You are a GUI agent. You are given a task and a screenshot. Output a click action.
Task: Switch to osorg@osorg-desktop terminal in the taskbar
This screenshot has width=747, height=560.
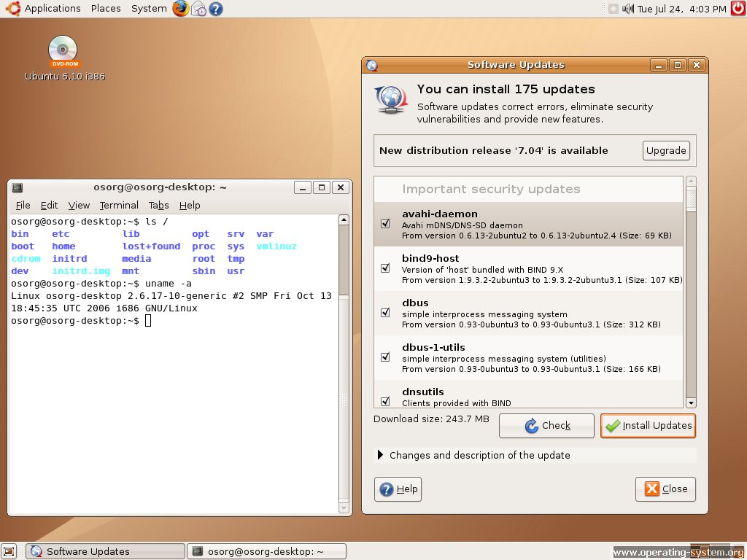266,551
